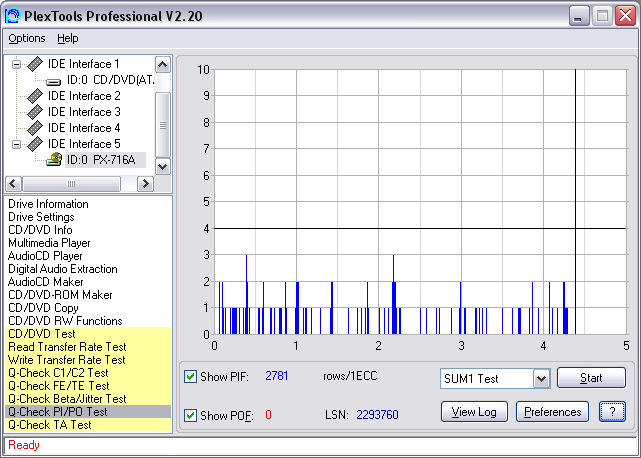Select Read Transfer Rate Test
This screenshot has width=641, height=458.
click(88, 347)
